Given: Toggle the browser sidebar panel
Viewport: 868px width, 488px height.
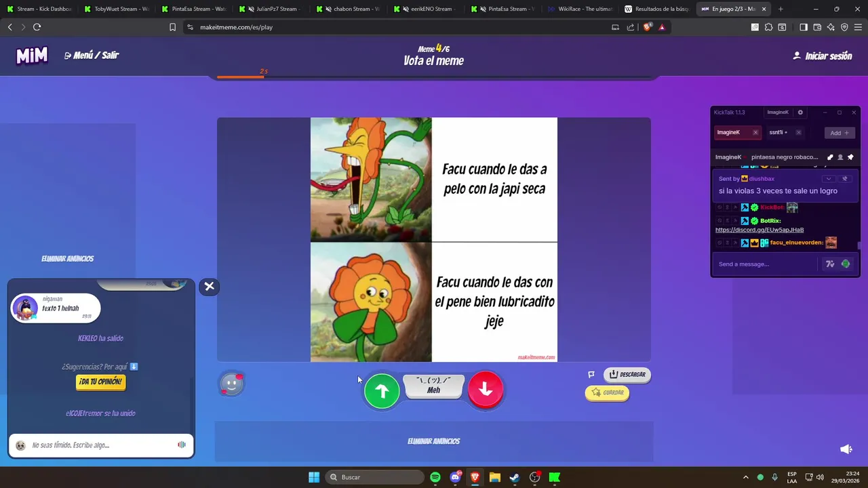Looking at the screenshot, I should click(x=804, y=27).
